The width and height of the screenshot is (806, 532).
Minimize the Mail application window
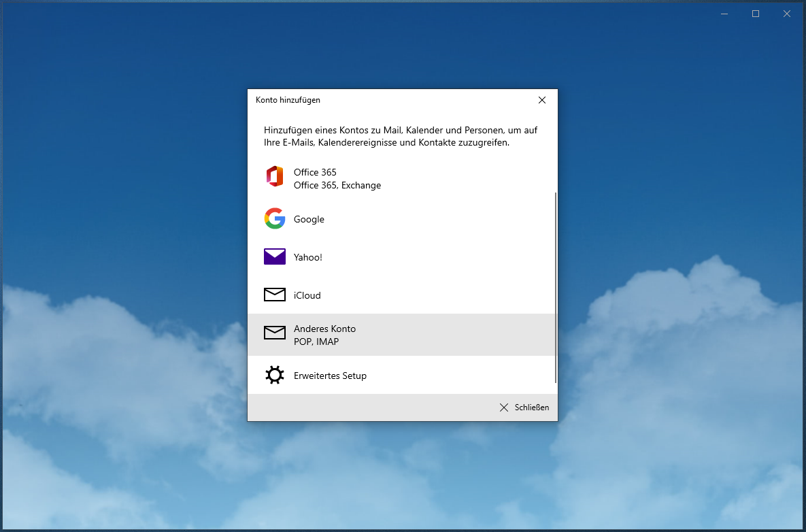click(x=724, y=14)
